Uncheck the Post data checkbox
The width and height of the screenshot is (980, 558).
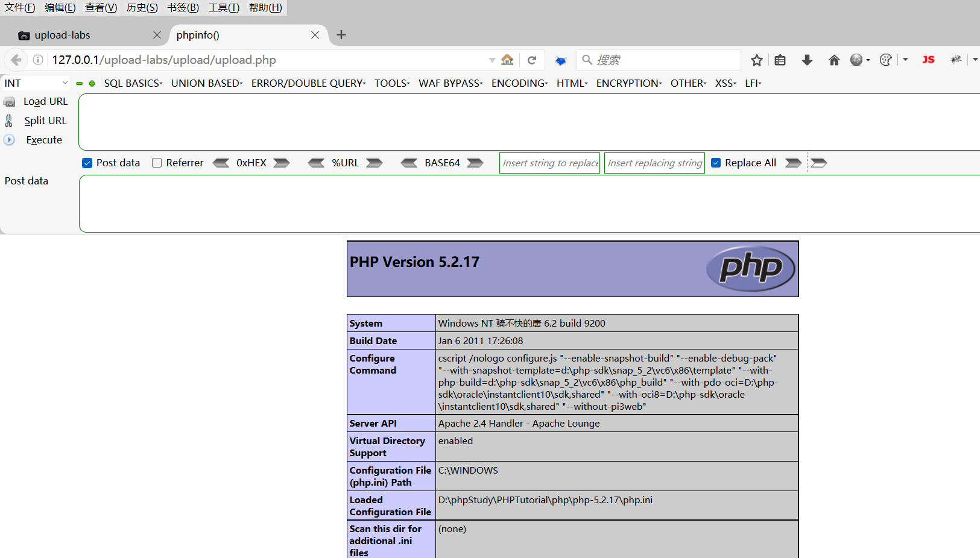coord(87,163)
